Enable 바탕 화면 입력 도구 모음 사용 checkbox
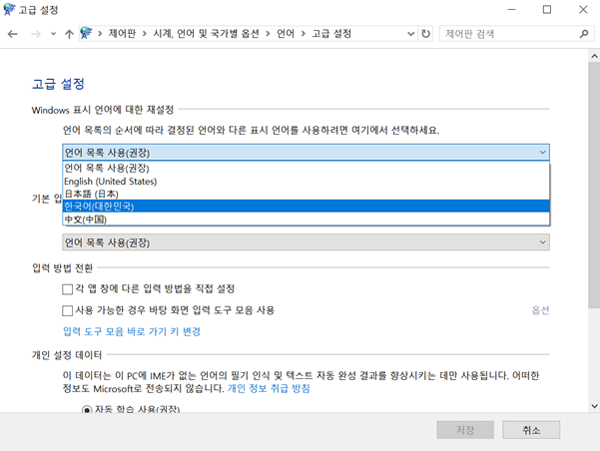Screen dimensions: 600x451 [x=67, y=310]
